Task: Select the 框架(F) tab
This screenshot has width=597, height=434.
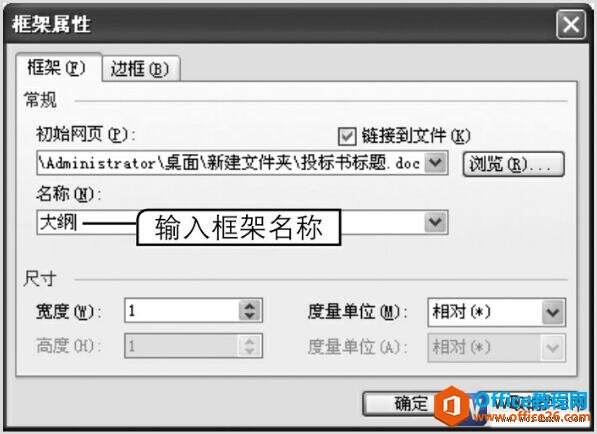Action: [x=58, y=68]
